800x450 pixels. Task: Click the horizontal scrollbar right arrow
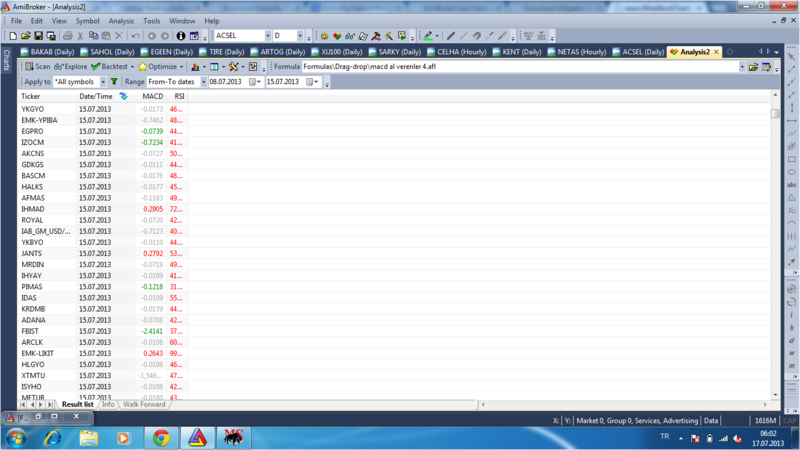tap(765, 405)
